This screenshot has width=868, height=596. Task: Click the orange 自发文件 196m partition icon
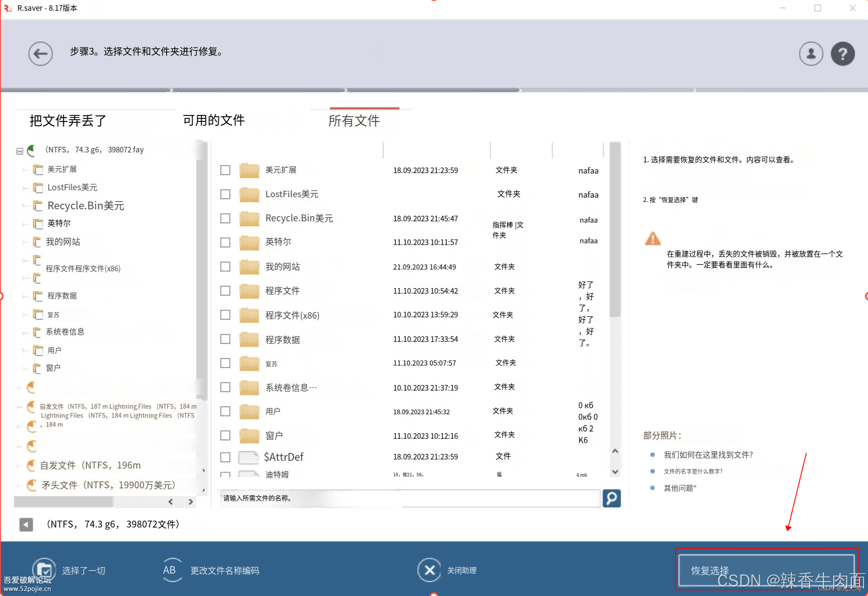[31, 465]
